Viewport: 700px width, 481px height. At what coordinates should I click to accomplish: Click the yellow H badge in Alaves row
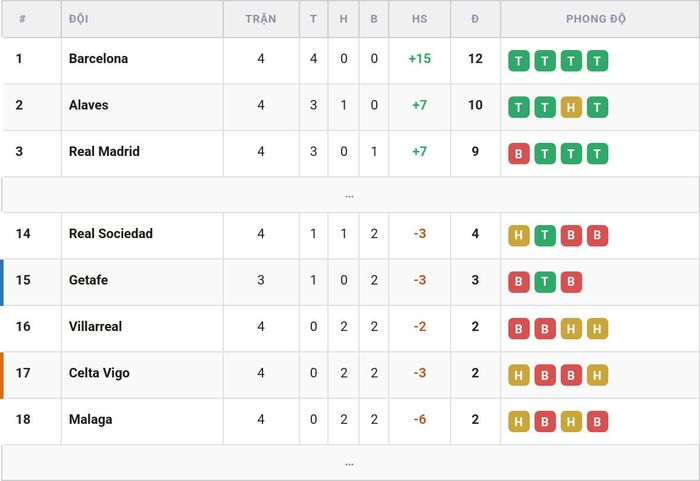571,107
